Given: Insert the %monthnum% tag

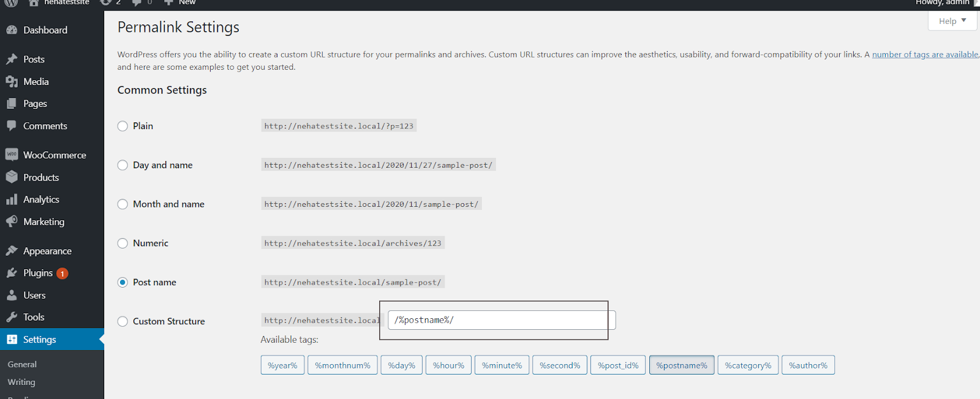Looking at the screenshot, I should click(x=342, y=365).
